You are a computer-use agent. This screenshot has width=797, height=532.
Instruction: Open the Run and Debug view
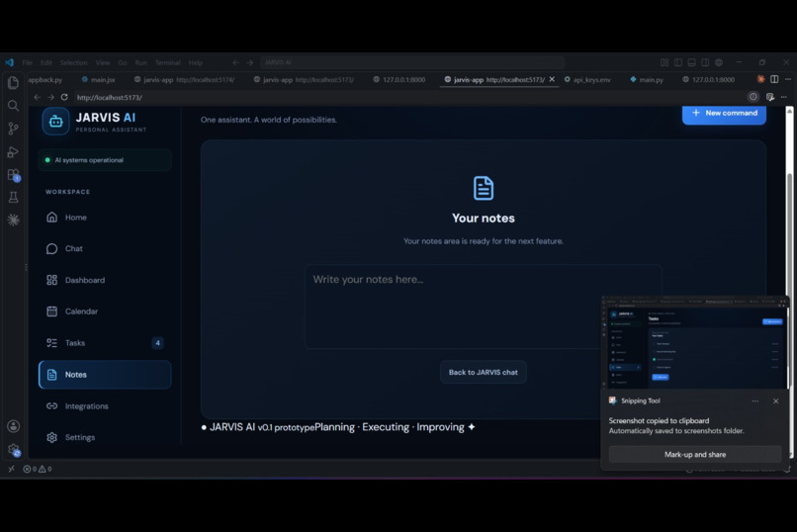[13, 152]
